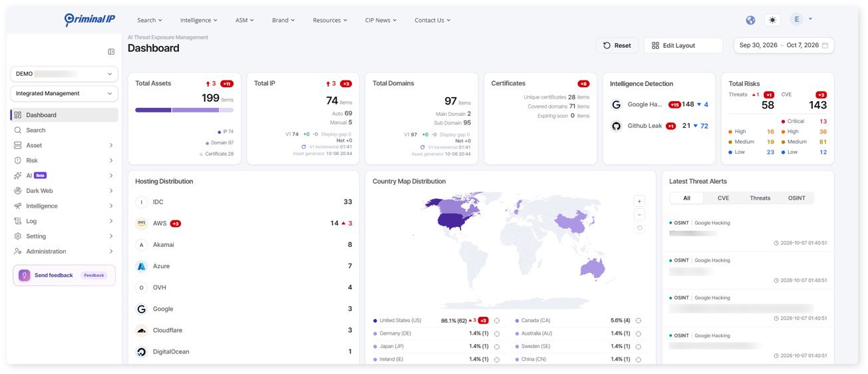Viewport: 868px width, 374px height.
Task: Reset the country map view
Action: point(639,228)
